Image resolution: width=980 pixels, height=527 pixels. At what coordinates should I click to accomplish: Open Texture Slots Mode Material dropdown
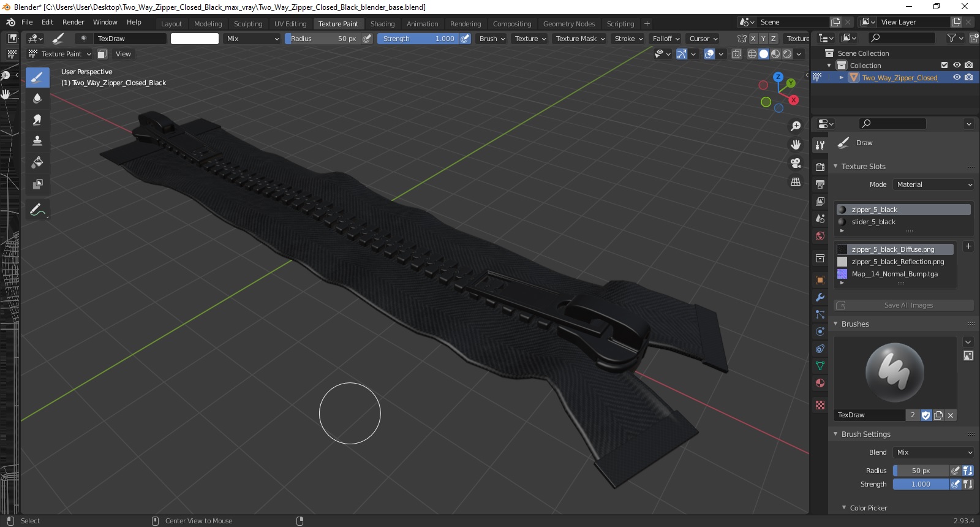point(933,184)
